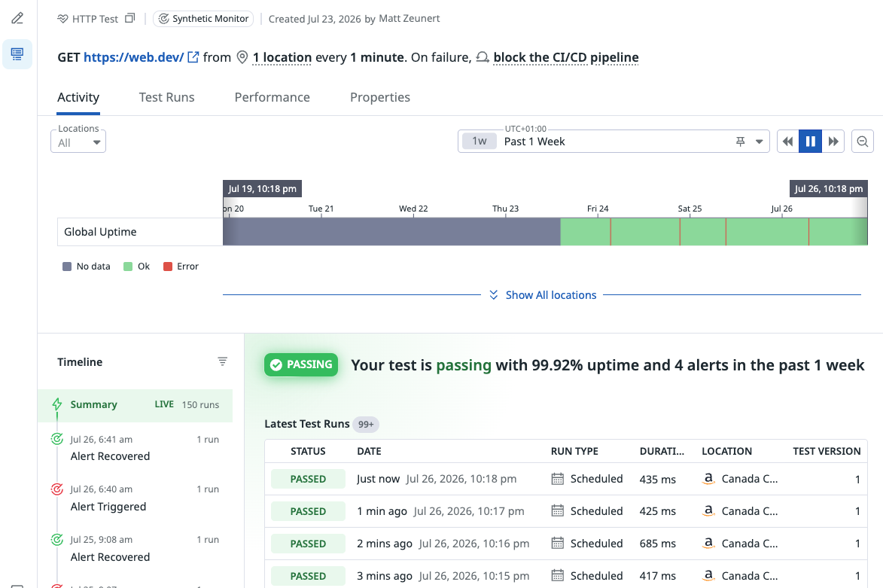Screen dimensions: 883x588
Task: Step backward in time range
Action: (788, 142)
